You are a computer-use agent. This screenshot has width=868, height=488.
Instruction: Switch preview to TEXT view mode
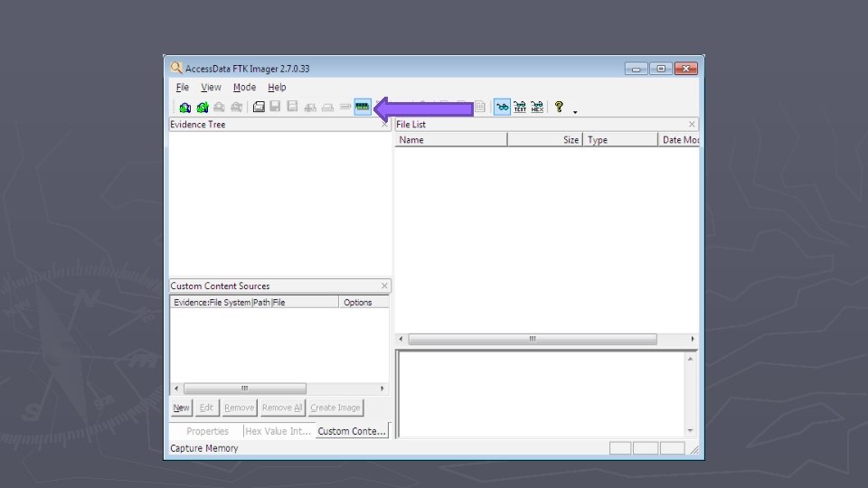(520, 107)
